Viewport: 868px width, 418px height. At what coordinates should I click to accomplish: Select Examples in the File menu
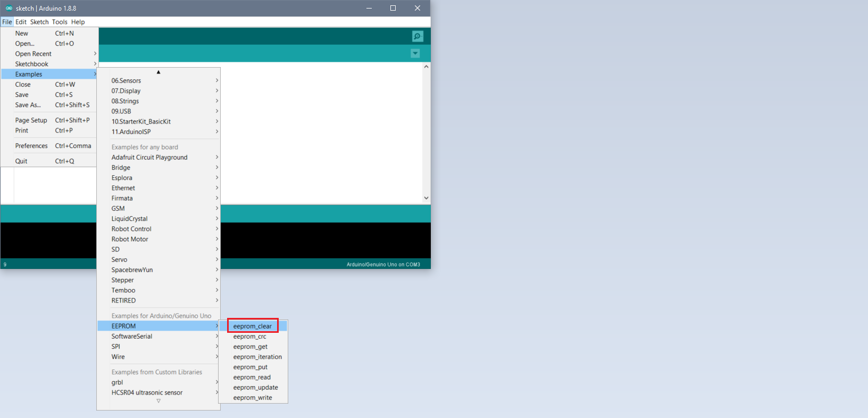(49, 74)
